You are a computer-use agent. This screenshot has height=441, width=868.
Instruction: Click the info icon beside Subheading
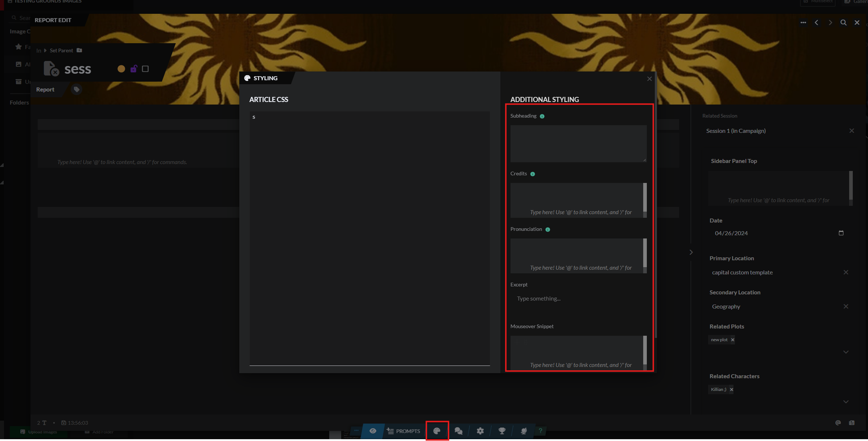[x=542, y=116]
